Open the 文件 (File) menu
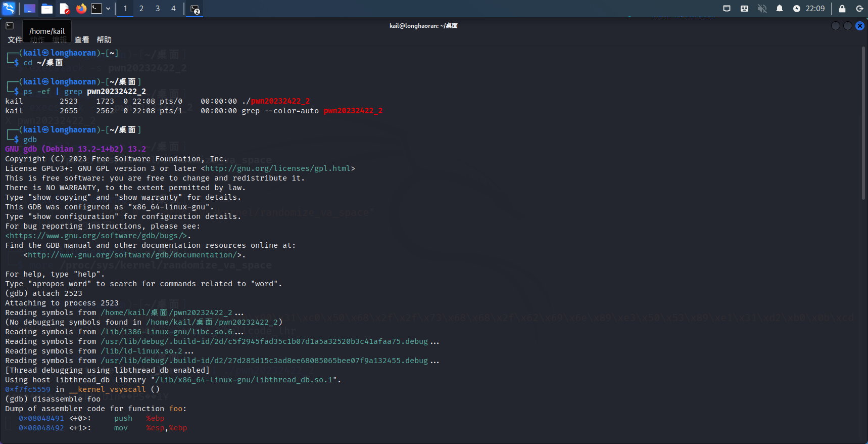Screen dimensions: 868x444 [x=15, y=39]
